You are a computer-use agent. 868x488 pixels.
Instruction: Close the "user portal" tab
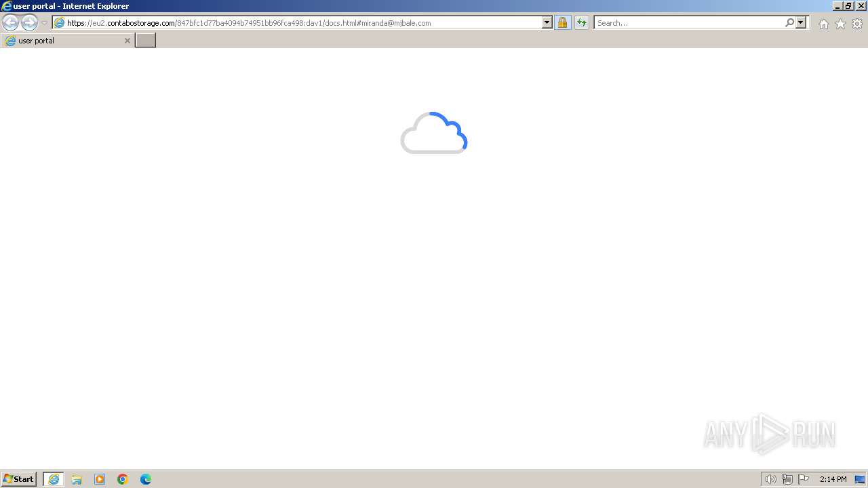[127, 41]
